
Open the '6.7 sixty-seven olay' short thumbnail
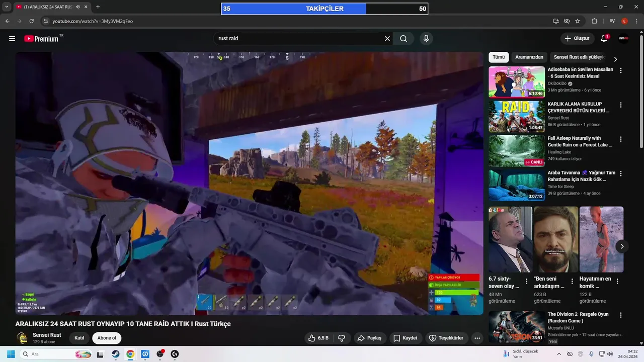(510, 239)
